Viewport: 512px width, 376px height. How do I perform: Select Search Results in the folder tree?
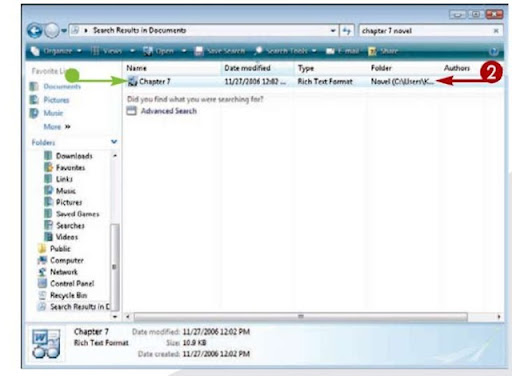point(80,307)
